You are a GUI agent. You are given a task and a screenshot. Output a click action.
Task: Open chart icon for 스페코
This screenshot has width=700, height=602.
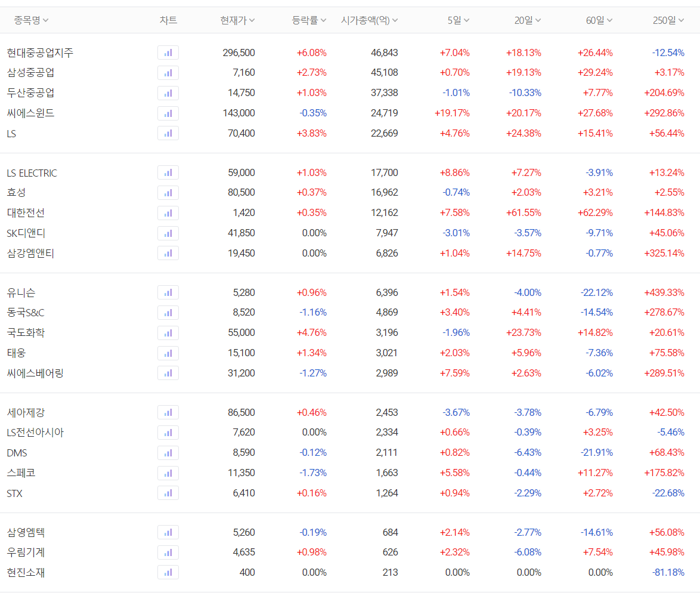coord(168,473)
